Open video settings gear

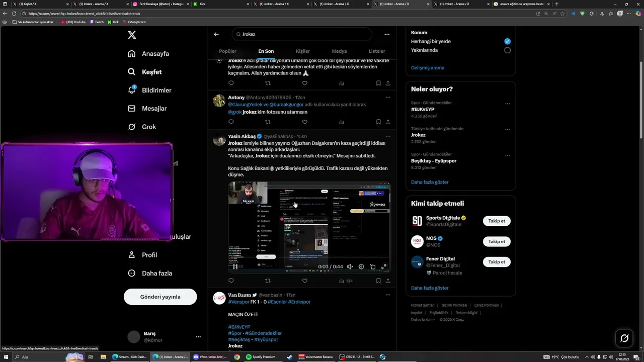point(361,267)
